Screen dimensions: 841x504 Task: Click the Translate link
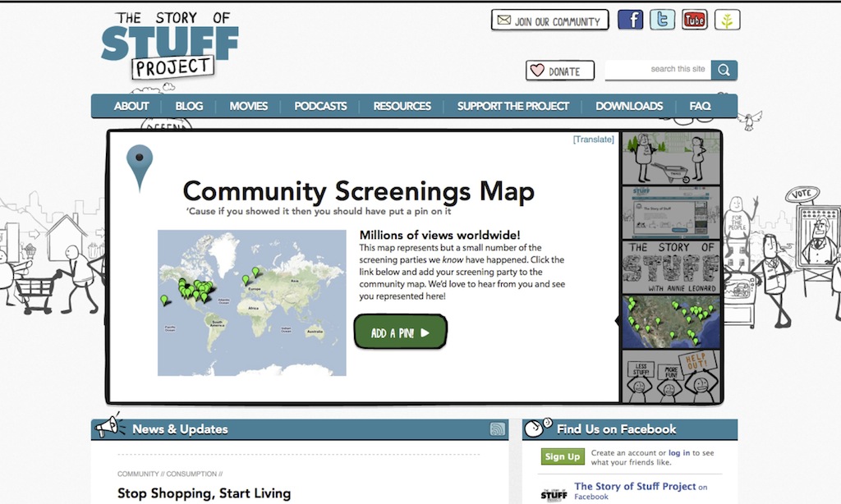(x=593, y=140)
